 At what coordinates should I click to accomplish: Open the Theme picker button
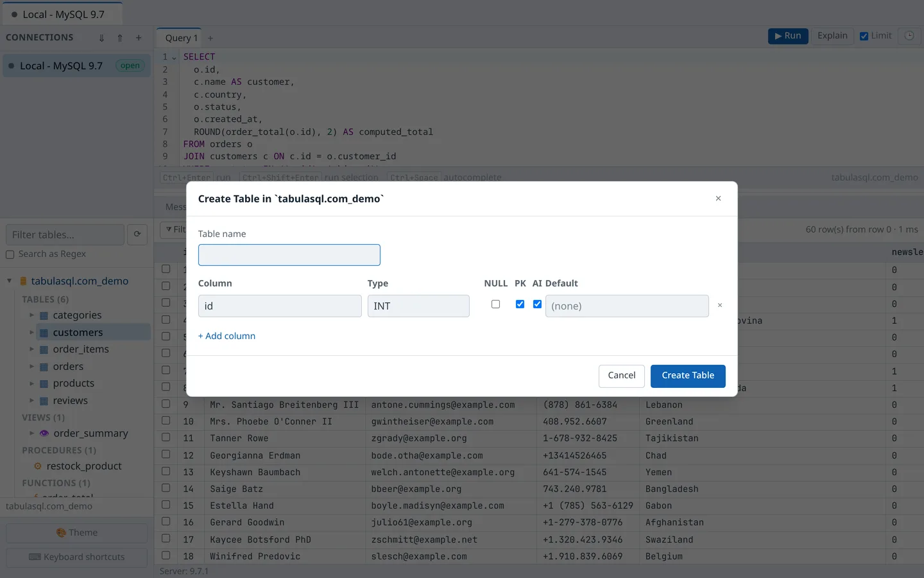[x=77, y=532]
